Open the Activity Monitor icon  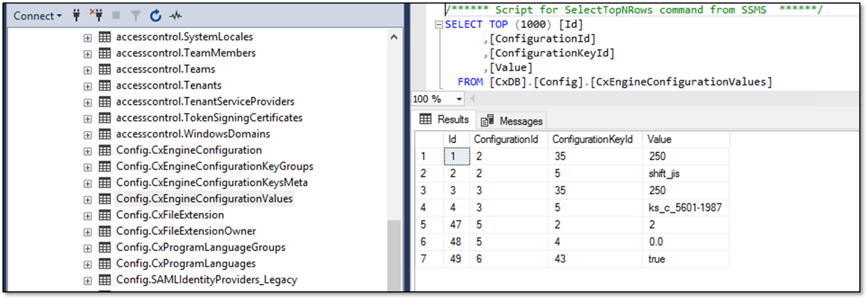coord(175,16)
